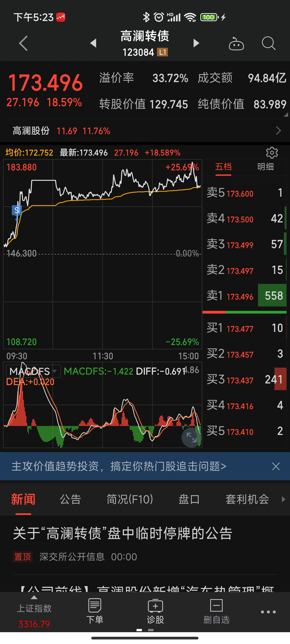Tap the 转股价值 129.745 value
The width and height of the screenshot is (290, 644).
click(169, 104)
